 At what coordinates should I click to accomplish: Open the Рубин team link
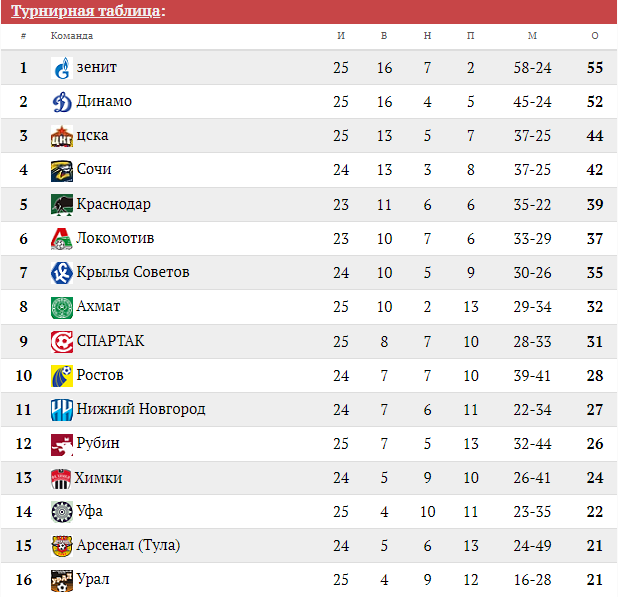tap(98, 444)
